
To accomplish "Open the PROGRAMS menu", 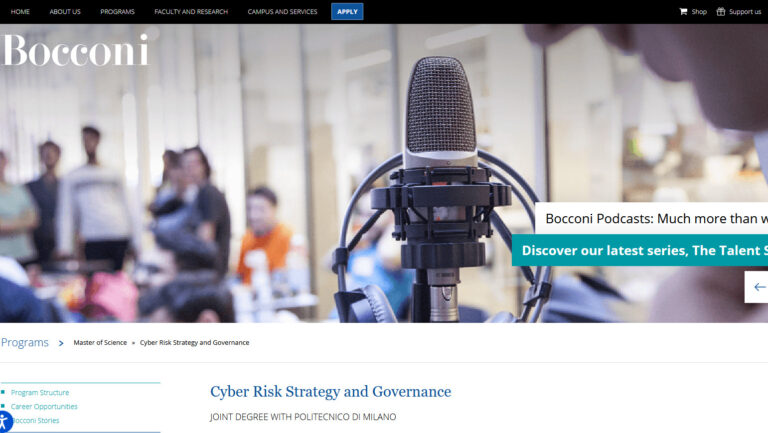I will click(117, 12).
